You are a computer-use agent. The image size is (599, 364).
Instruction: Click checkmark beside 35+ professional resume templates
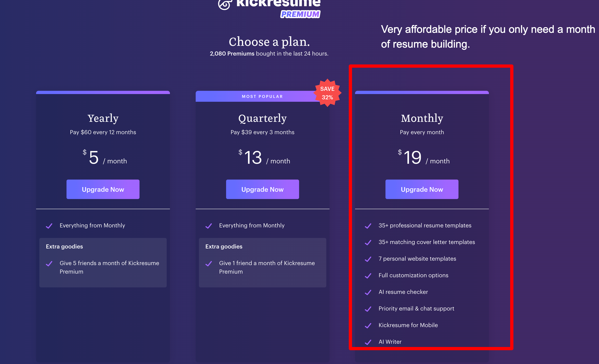368,226
